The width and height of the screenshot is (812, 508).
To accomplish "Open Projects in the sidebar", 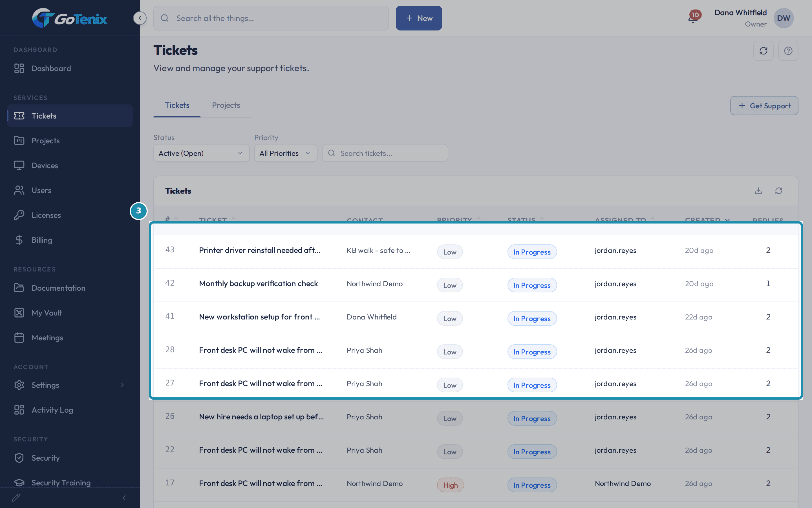I will coord(70,141).
